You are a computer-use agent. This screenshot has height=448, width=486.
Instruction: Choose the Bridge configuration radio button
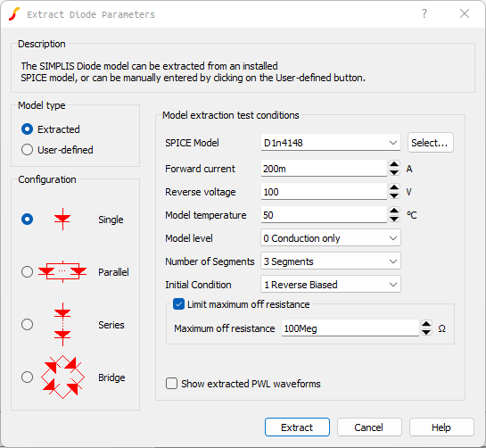pos(27,377)
